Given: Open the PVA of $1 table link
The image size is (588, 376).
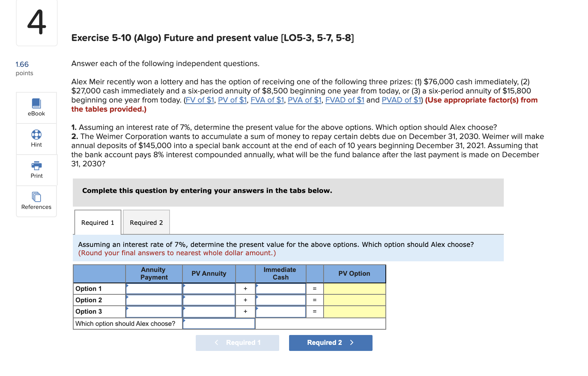Looking at the screenshot, I should tap(304, 100).
